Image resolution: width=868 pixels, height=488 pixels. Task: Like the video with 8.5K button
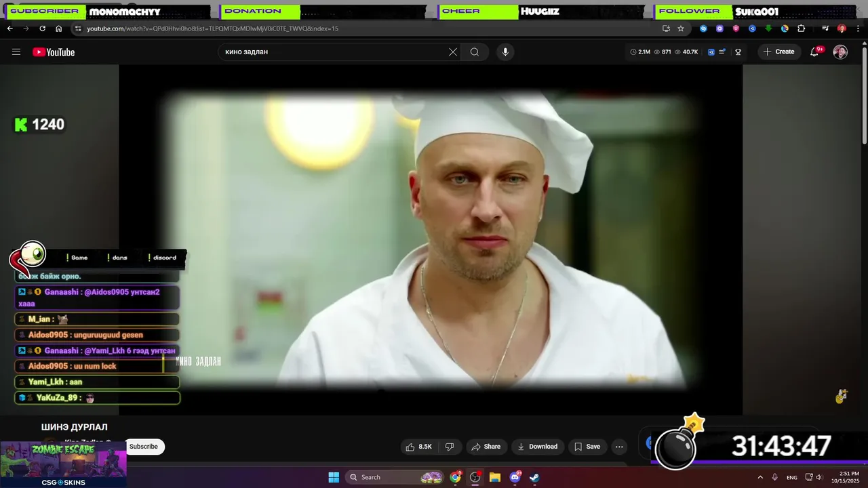pyautogui.click(x=418, y=447)
